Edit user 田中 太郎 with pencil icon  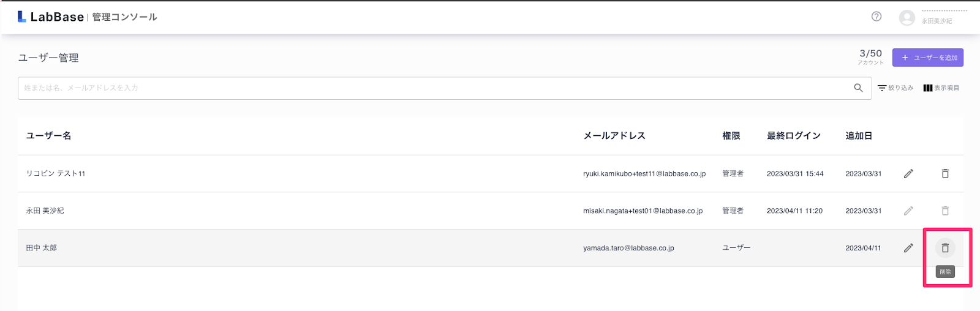[908, 248]
